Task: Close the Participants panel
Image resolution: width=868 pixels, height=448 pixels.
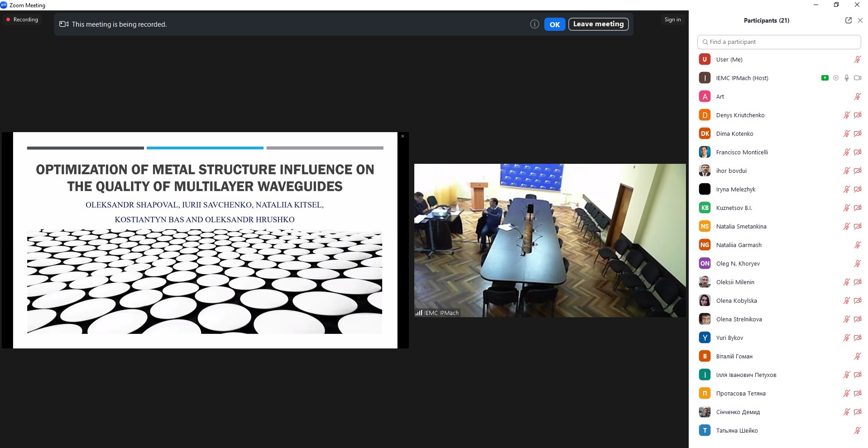Action: click(x=860, y=20)
